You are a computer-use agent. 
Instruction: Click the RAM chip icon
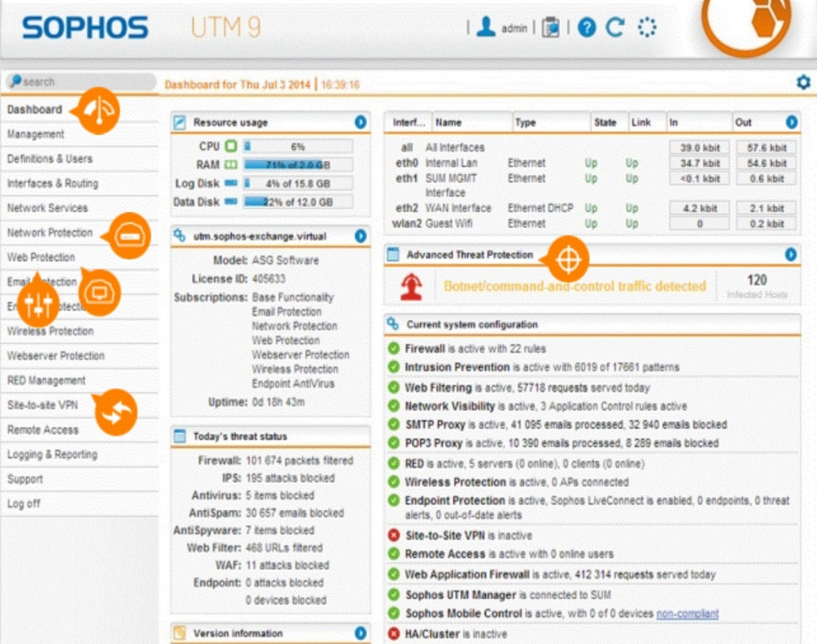click(231, 165)
